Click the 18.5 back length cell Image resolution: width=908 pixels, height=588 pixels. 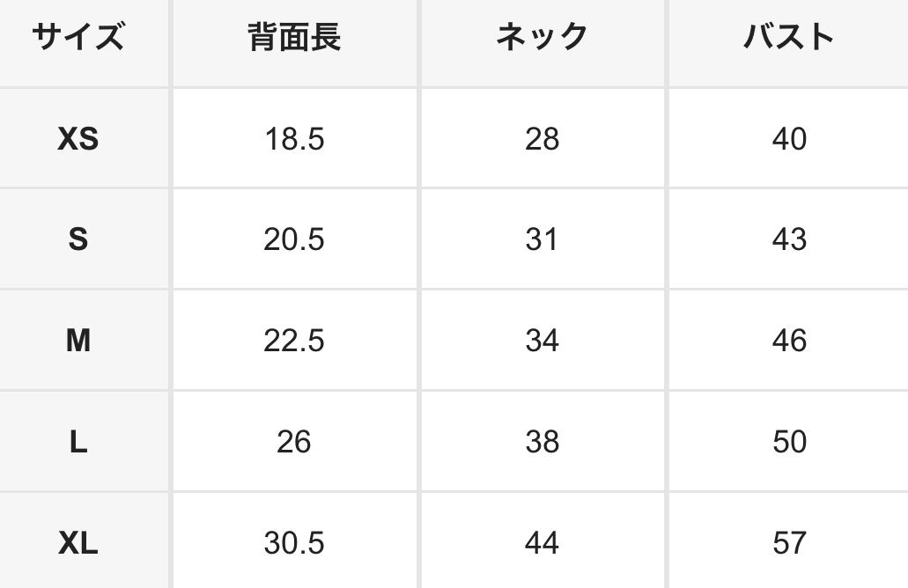point(294,139)
